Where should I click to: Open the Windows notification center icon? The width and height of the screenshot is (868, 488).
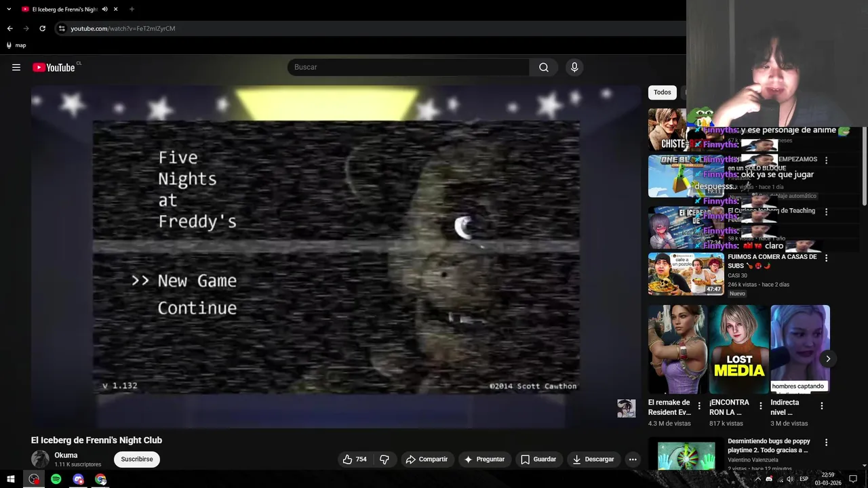pyautogui.click(x=853, y=479)
